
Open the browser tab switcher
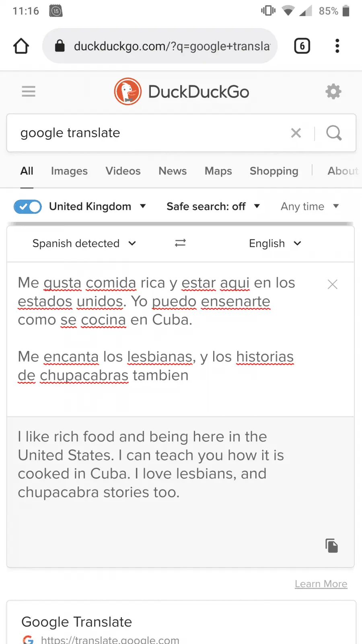tap(302, 46)
